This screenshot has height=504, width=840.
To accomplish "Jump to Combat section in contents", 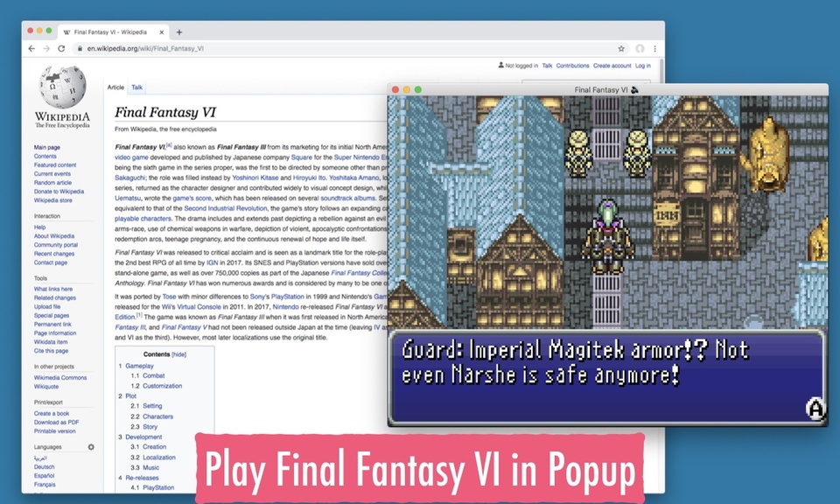I will pos(154,376).
